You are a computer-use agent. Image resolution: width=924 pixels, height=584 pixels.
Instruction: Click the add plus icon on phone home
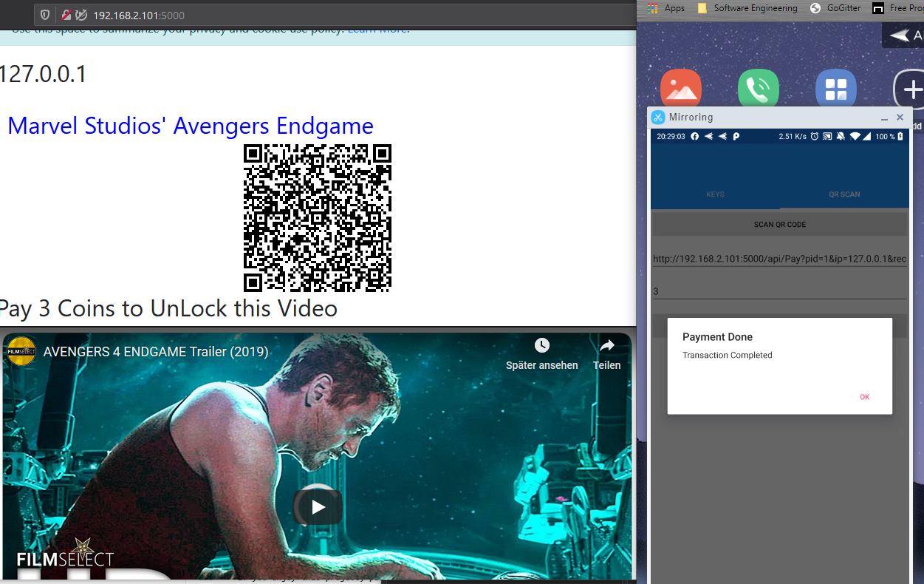(910, 89)
